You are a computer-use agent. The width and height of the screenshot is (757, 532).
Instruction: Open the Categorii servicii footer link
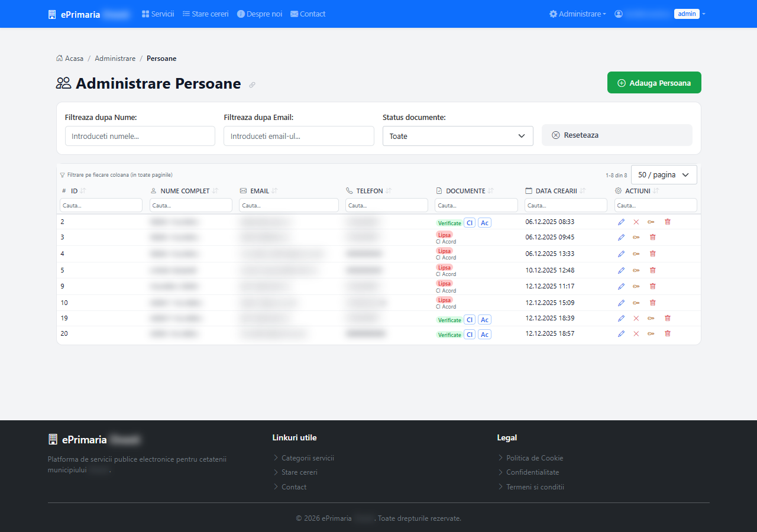(308, 458)
